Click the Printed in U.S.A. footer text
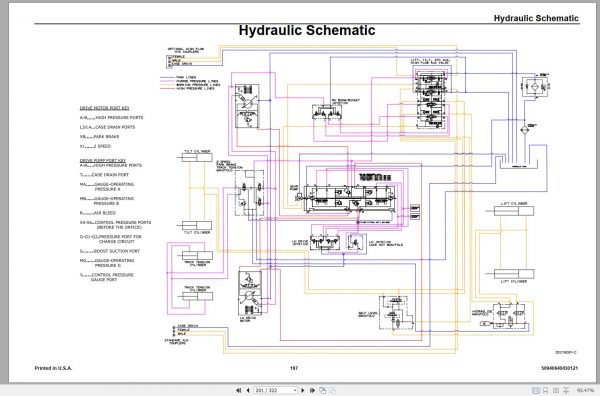Viewport: 600px width, 396px height. (53, 368)
